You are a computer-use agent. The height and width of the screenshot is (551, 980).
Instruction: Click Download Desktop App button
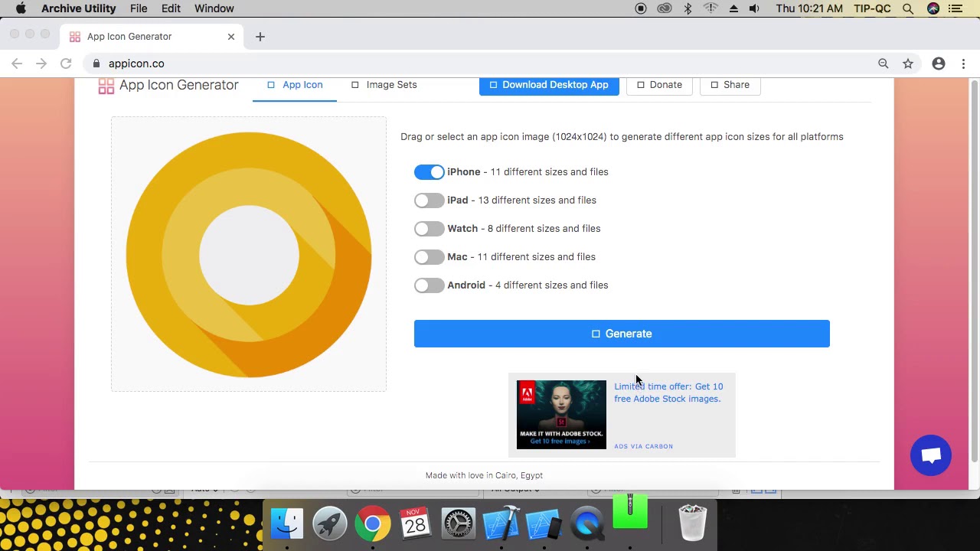coord(549,85)
